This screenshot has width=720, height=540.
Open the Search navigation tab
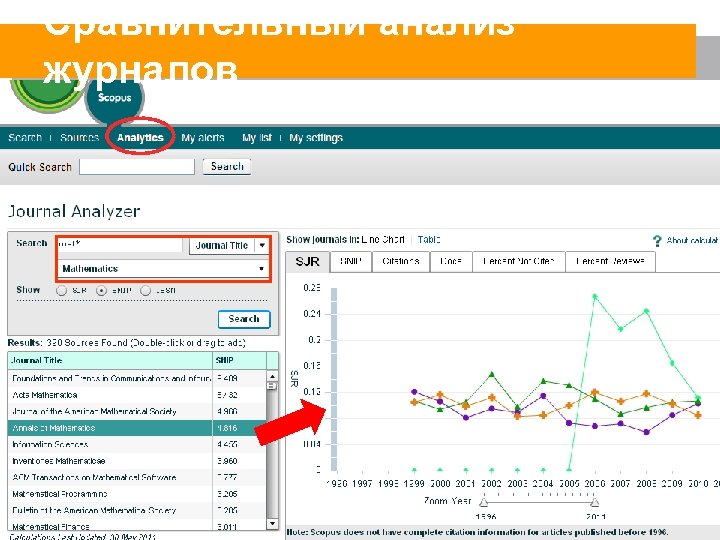pos(25,138)
